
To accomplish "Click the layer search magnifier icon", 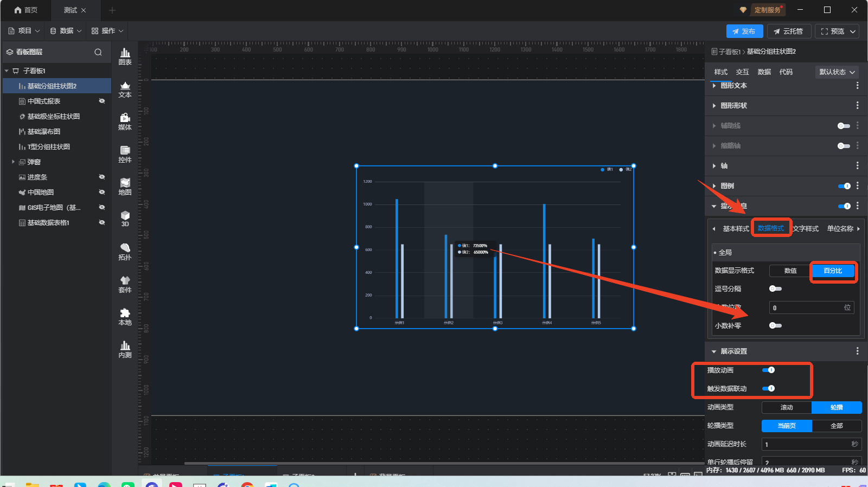I will coord(98,52).
